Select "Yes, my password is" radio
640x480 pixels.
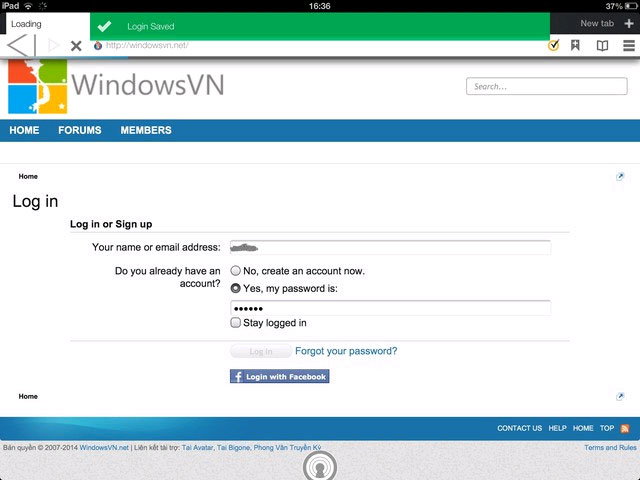236,288
